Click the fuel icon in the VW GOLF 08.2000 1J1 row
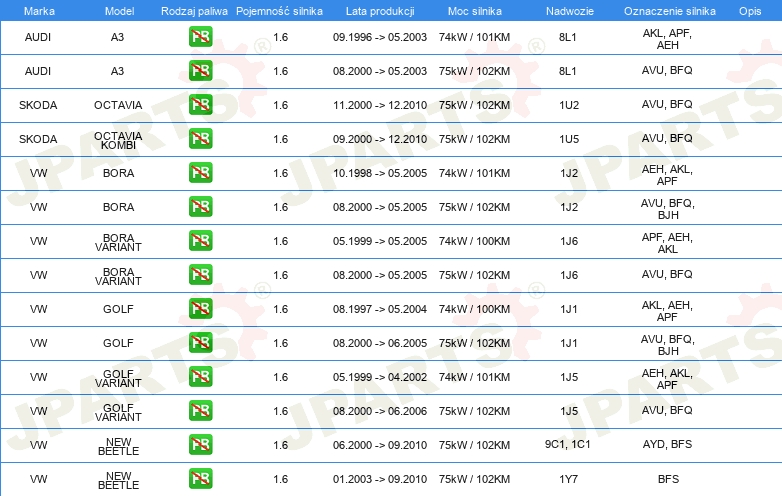Image resolution: width=782 pixels, height=496 pixels. [x=200, y=342]
